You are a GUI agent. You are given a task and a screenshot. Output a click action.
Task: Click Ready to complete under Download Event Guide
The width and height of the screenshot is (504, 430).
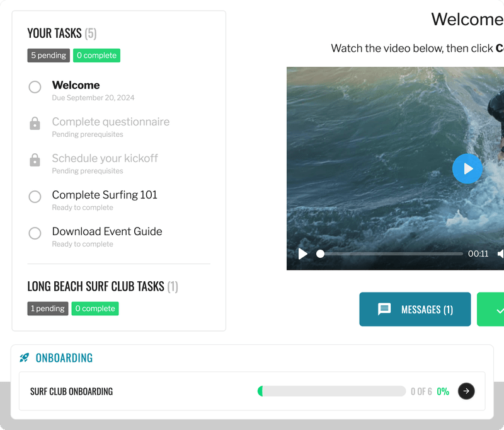(83, 244)
